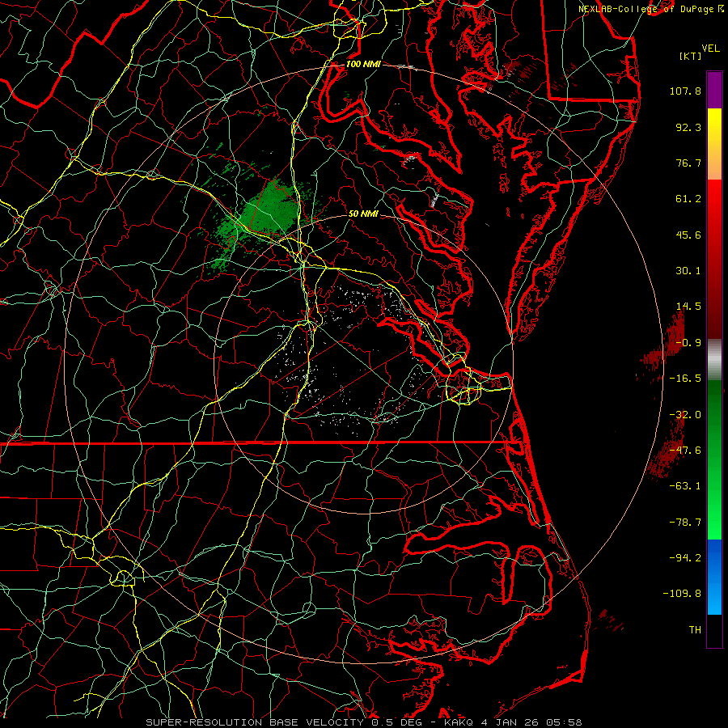Click the -78.7 scale value
728x728 pixels.
click(x=685, y=523)
